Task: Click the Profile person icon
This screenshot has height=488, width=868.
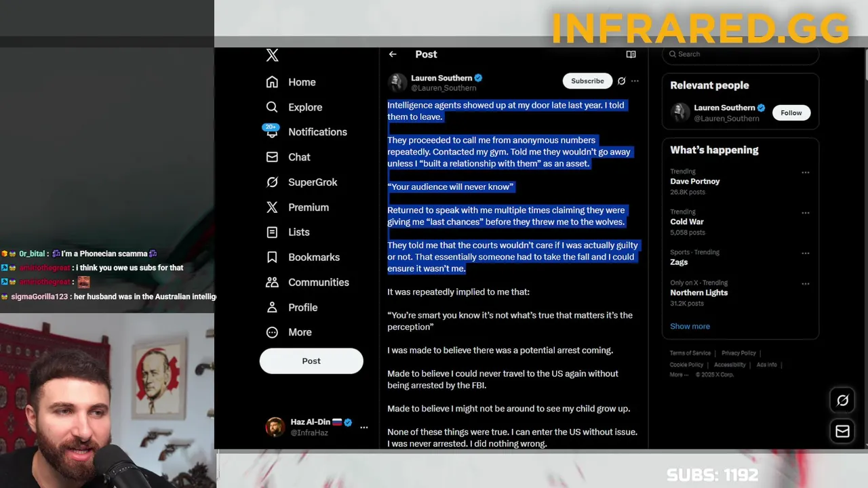Action: coord(272,307)
